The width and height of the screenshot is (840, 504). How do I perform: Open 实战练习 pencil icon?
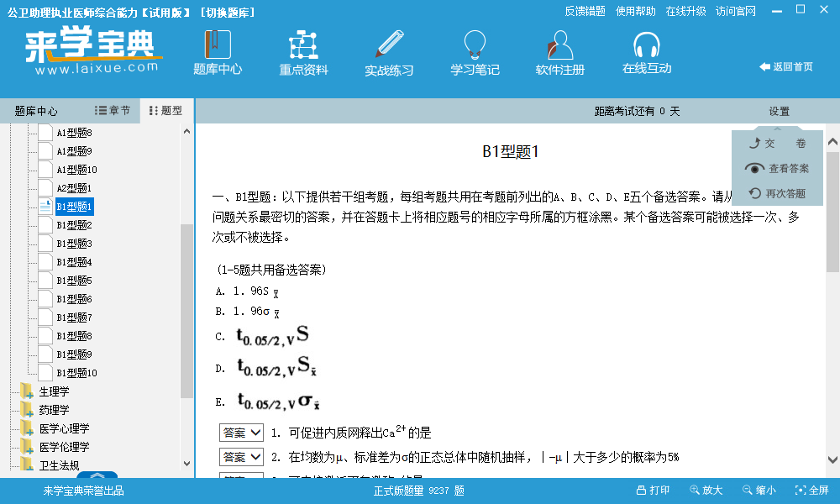pyautogui.click(x=389, y=44)
